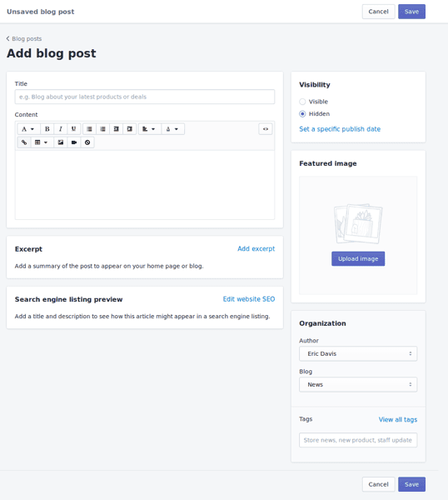Open the Blog dropdown showing News
Screen dimensions: 448x500
click(x=358, y=384)
